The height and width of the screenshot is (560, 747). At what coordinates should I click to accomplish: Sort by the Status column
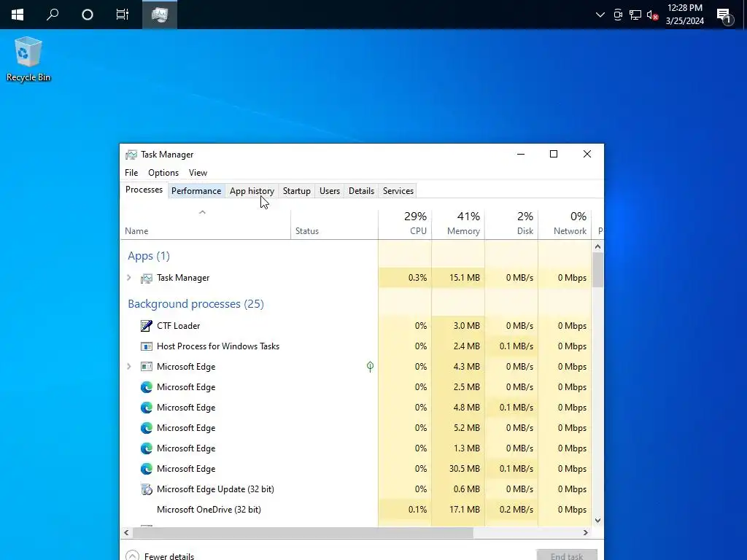(x=334, y=225)
